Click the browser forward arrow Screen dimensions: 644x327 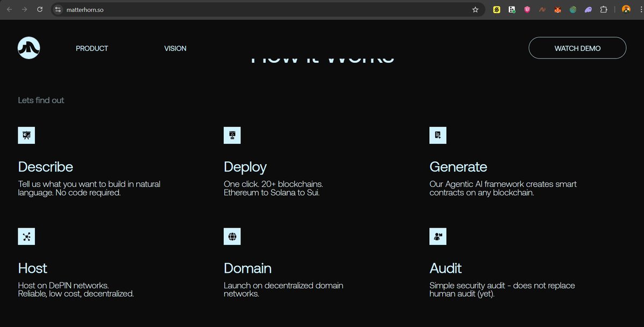tap(24, 10)
